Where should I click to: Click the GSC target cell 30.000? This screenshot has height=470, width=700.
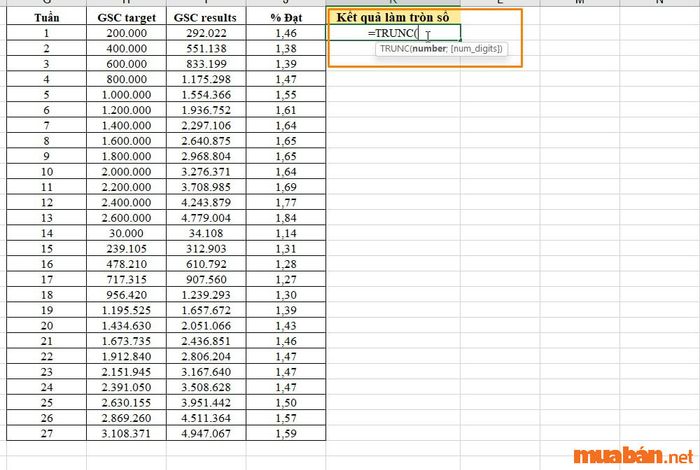126,233
